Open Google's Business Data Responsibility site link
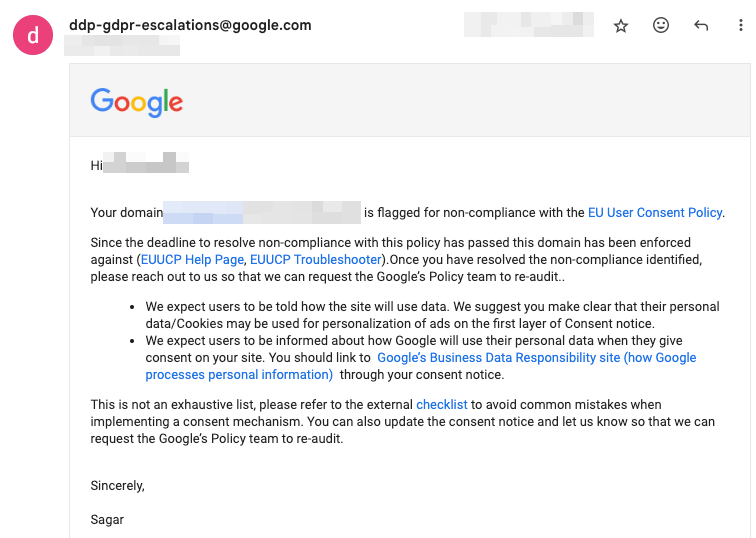Viewport: 756px width, 538px height. coord(536,357)
